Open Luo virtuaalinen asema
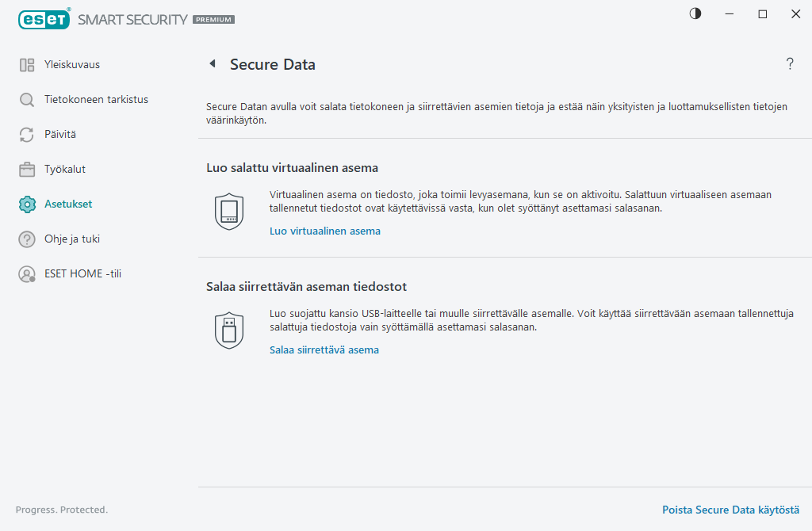This screenshot has height=531, width=812. [x=325, y=231]
